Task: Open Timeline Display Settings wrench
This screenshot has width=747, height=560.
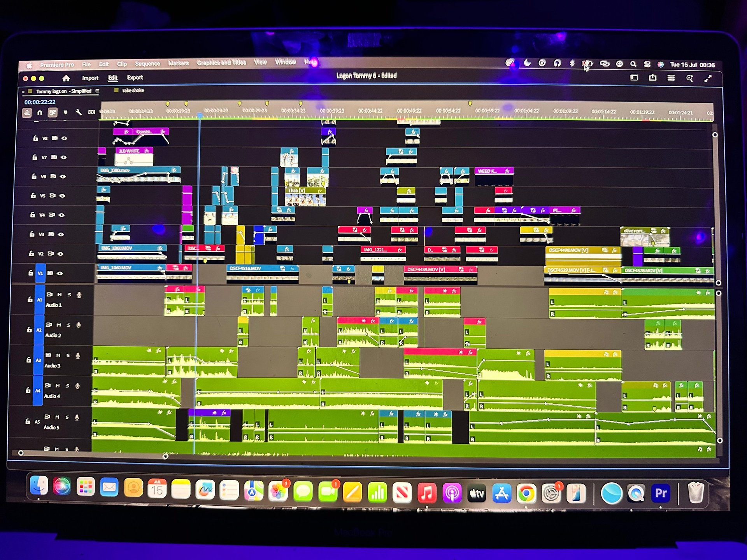Action: point(78,112)
